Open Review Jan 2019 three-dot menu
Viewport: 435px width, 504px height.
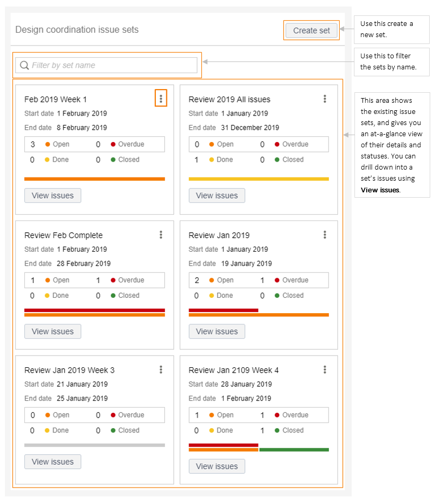pyautogui.click(x=325, y=235)
